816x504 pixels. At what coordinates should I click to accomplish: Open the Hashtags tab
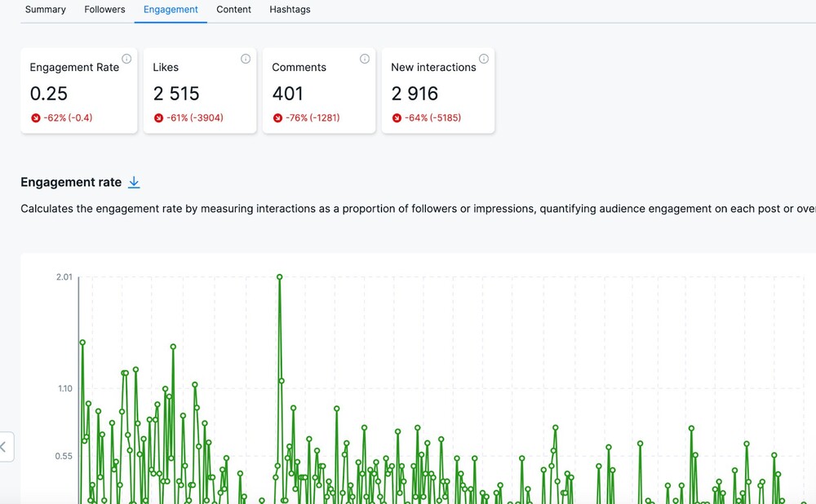pos(290,9)
